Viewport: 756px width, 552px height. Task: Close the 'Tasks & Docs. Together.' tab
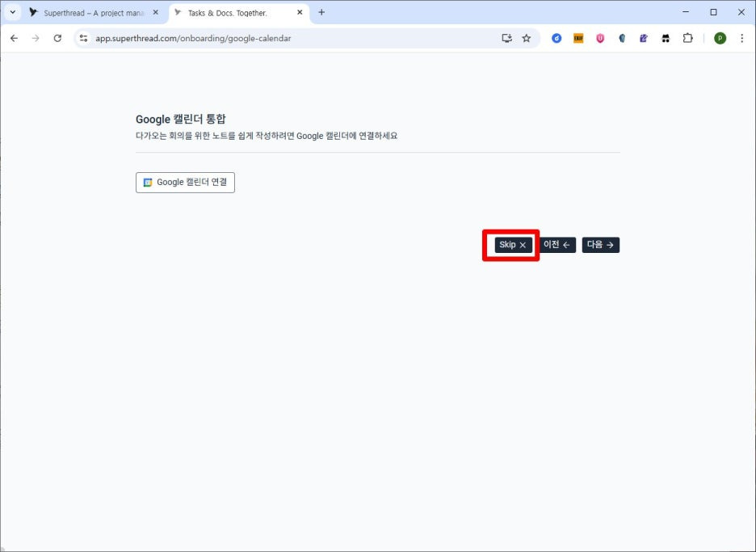click(x=300, y=13)
